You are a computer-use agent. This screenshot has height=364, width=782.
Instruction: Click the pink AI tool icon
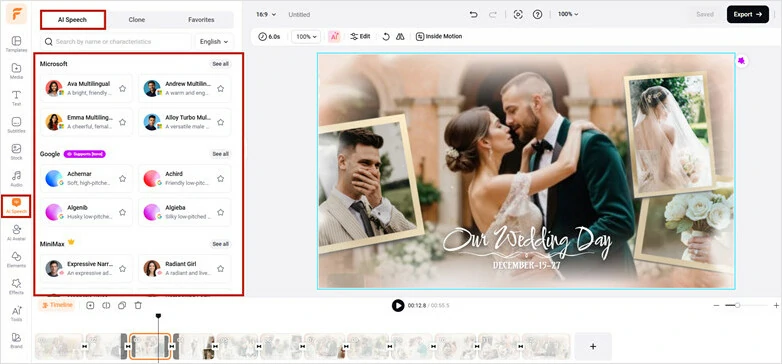334,36
